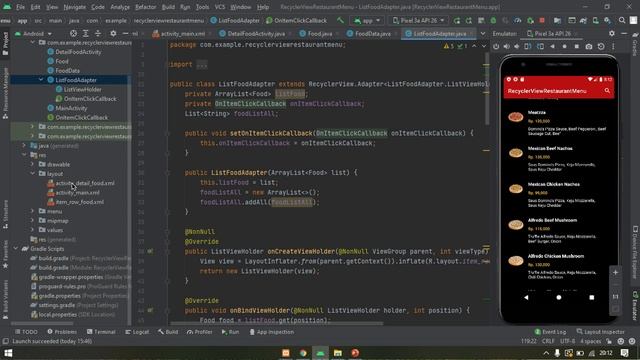
Task: Click emulator toolbar Back triangle icon
Action: pos(552,47)
